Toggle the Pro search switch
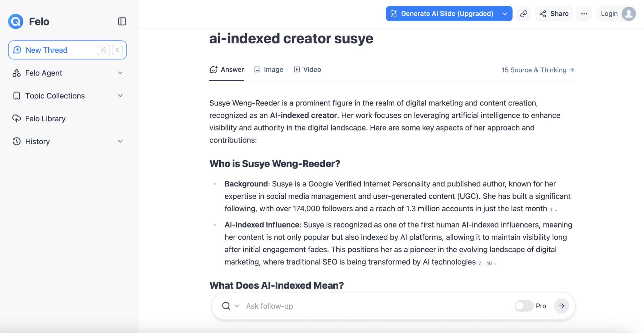Image resolution: width=644 pixels, height=333 pixels. click(x=524, y=306)
